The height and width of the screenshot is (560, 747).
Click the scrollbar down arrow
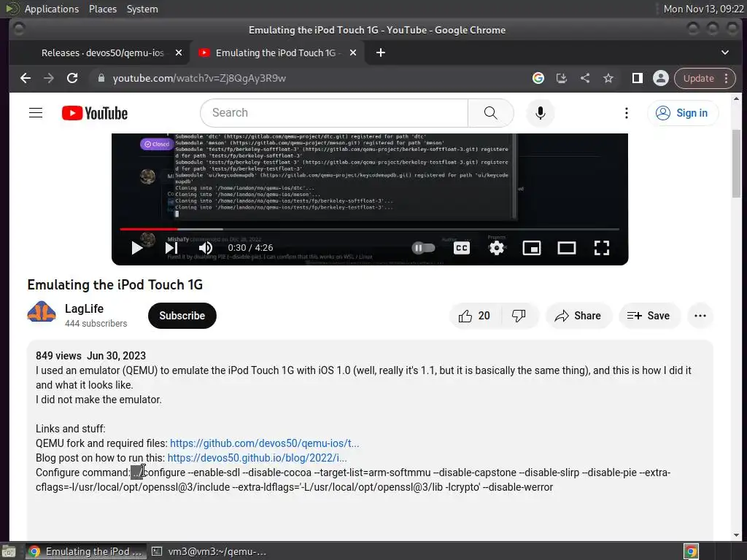[x=737, y=535]
